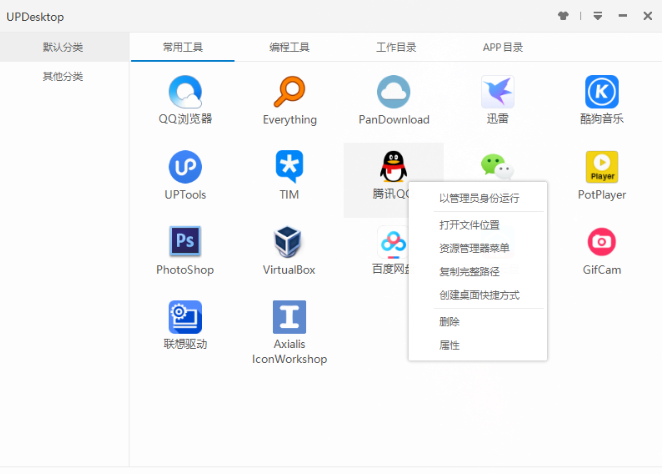Open the 联想驱动 icon
The width and height of the screenshot is (662, 474).
click(x=185, y=317)
